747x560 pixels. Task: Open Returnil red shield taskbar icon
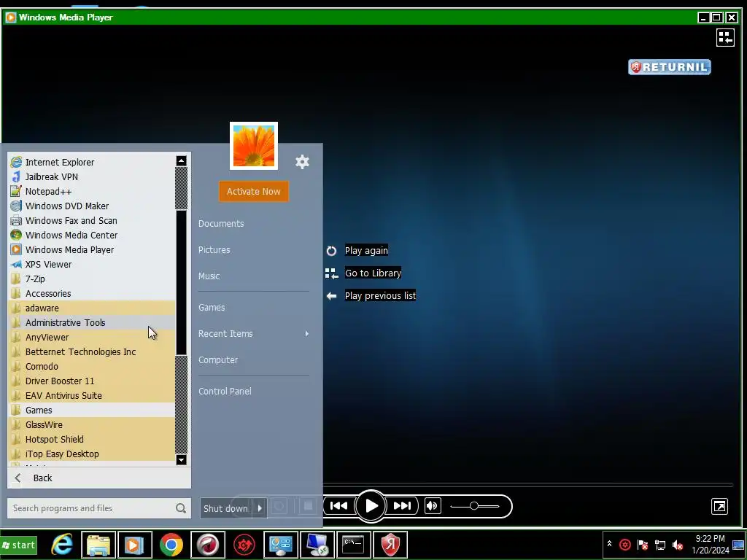(x=390, y=545)
